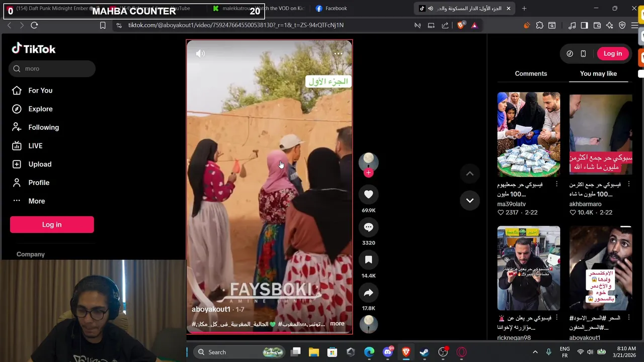This screenshot has width=644, height=362.
Task: Switch to the You may like tab
Action: tap(598, 73)
